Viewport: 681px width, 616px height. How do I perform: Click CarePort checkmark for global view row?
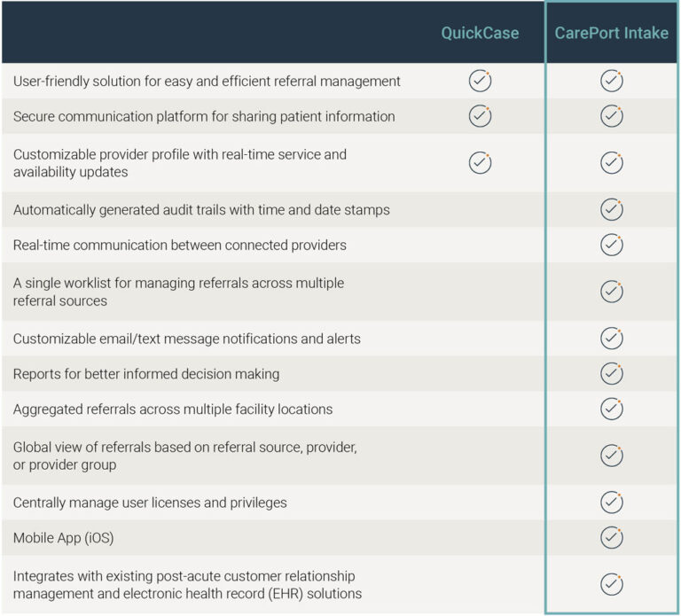pyautogui.click(x=612, y=456)
